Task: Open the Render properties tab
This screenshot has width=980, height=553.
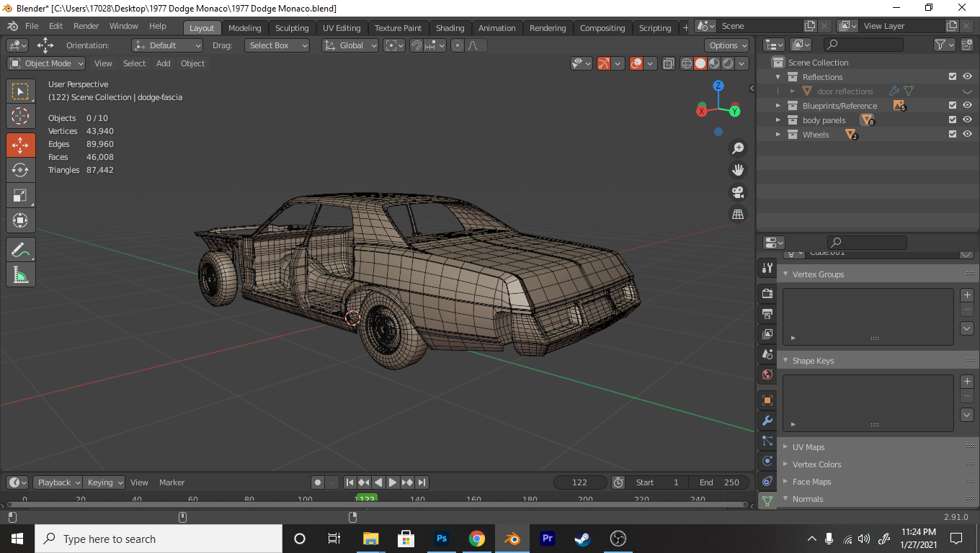Action: tap(767, 294)
